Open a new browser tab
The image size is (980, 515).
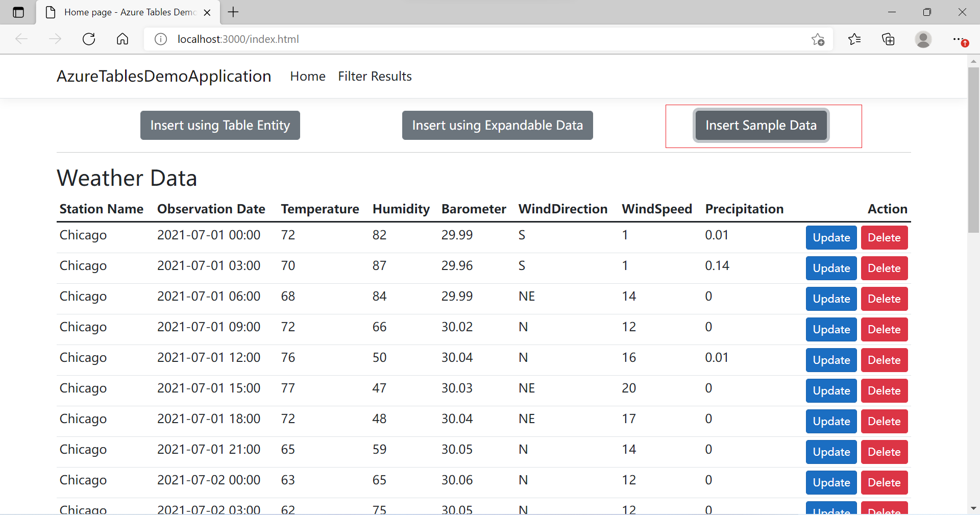click(x=233, y=12)
